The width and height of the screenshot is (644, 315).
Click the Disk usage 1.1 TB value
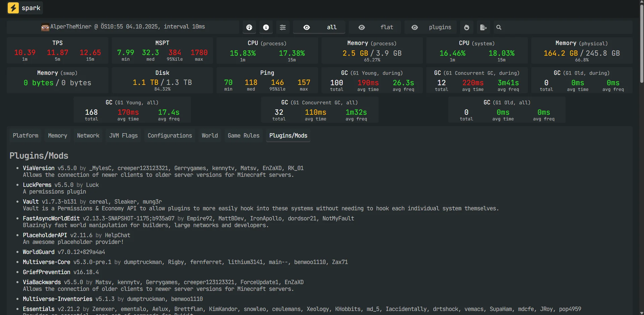[x=146, y=83]
